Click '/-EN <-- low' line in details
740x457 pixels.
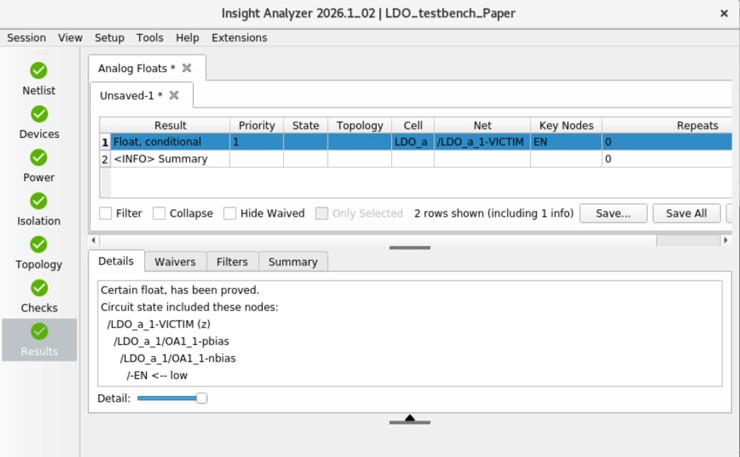(157, 375)
